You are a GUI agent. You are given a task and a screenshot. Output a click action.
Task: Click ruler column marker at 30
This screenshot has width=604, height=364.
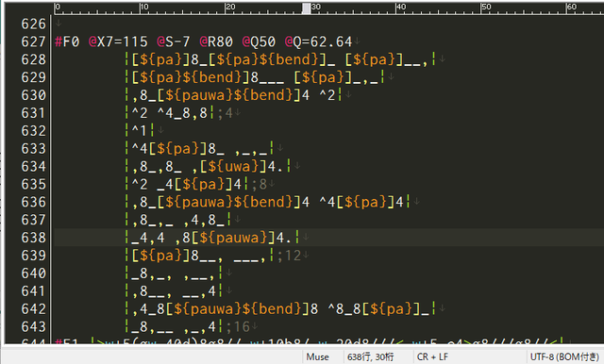315,7
